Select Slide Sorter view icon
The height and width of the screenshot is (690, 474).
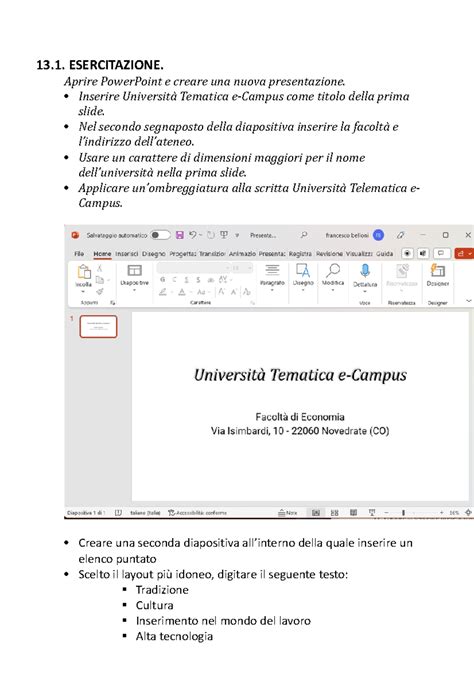[x=334, y=513]
